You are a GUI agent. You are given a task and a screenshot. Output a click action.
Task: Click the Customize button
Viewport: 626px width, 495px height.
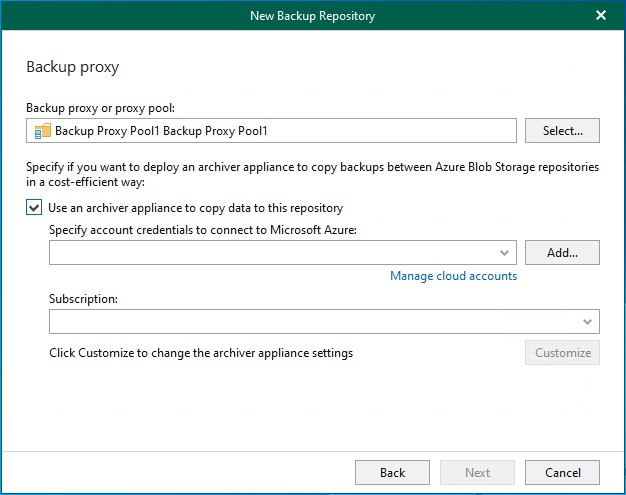click(562, 353)
